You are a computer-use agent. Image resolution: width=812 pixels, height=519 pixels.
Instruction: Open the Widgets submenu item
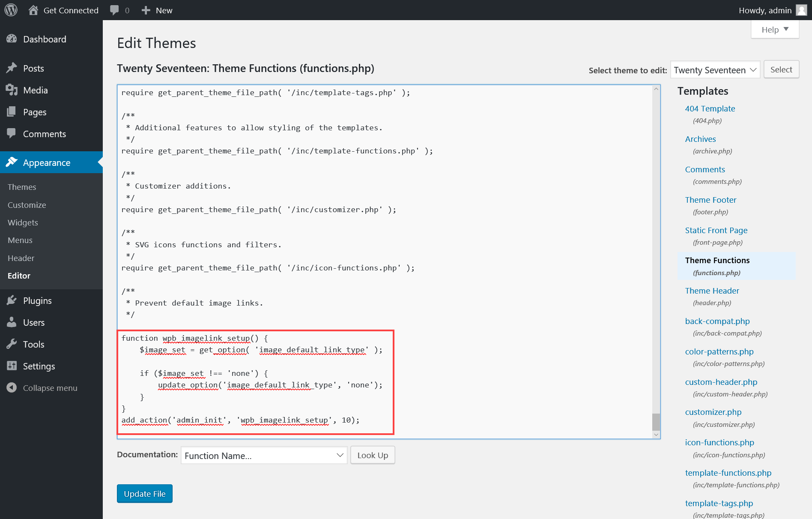click(x=23, y=222)
